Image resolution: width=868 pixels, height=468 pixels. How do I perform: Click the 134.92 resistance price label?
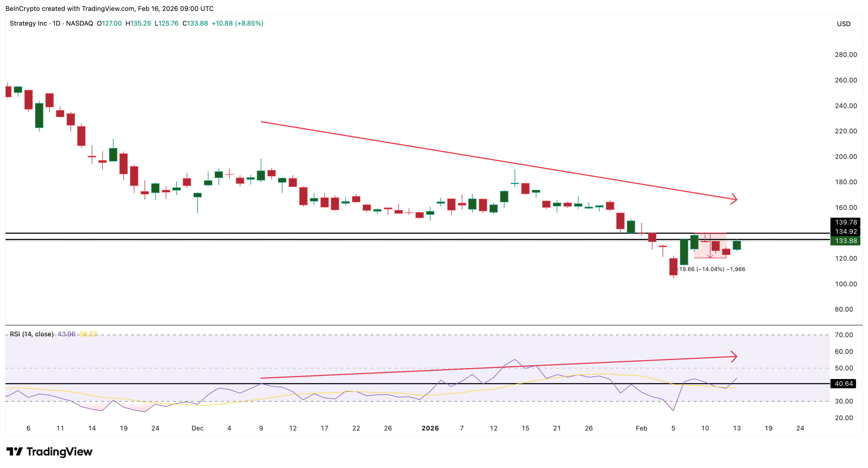(847, 232)
